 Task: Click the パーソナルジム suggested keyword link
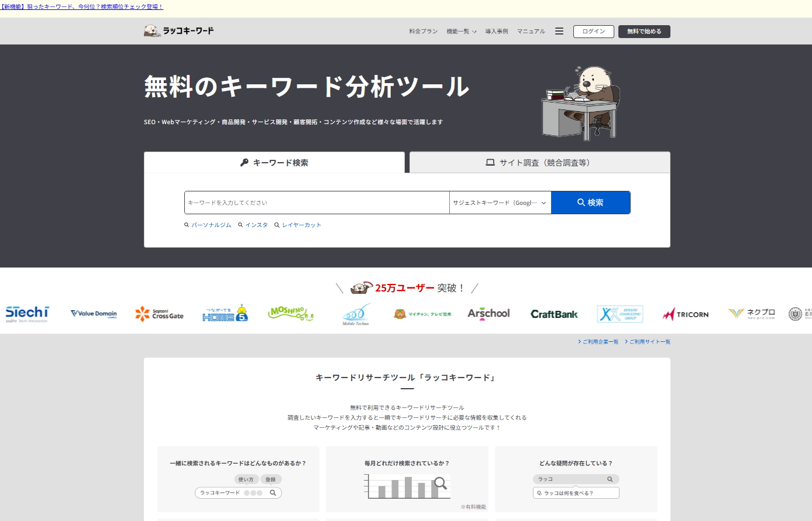click(x=211, y=225)
